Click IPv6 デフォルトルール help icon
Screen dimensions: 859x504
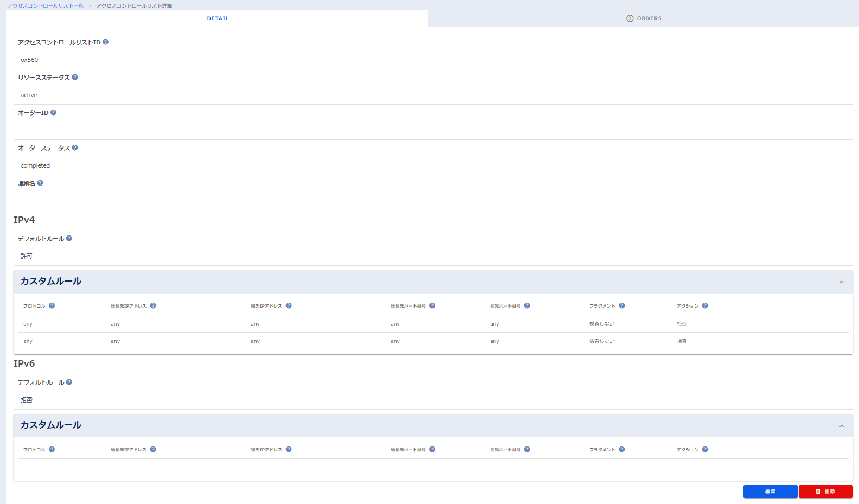[69, 382]
